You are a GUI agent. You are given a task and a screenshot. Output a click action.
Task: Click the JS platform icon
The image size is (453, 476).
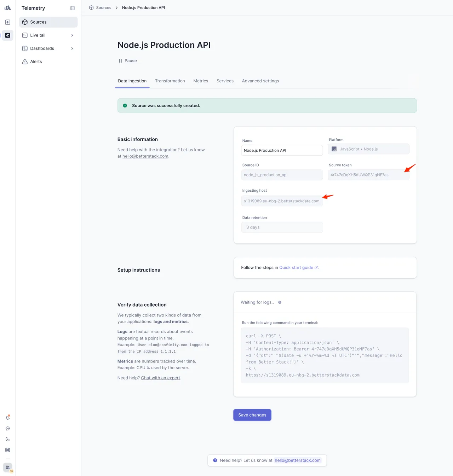334,149
